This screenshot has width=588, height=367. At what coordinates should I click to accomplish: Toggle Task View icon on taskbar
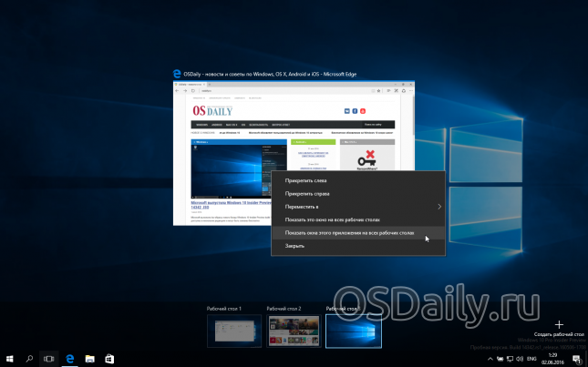pos(49,359)
